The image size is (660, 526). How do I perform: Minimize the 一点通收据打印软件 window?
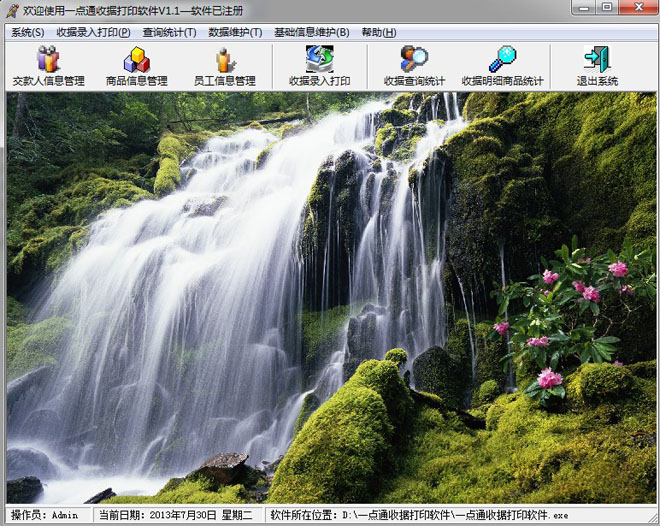pos(584,8)
